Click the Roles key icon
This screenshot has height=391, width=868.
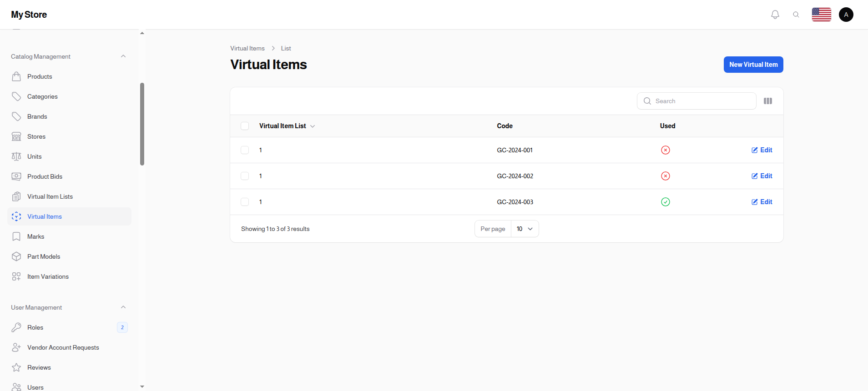pyautogui.click(x=16, y=327)
